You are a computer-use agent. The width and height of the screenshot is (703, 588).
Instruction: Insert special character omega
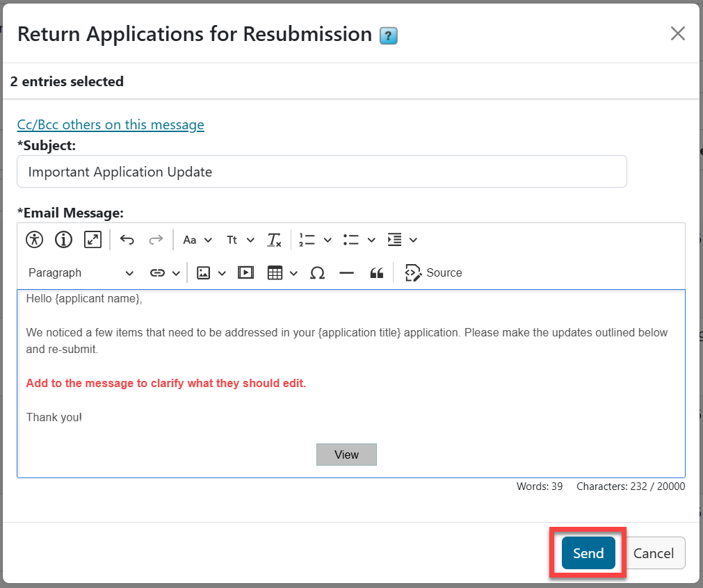click(x=317, y=273)
